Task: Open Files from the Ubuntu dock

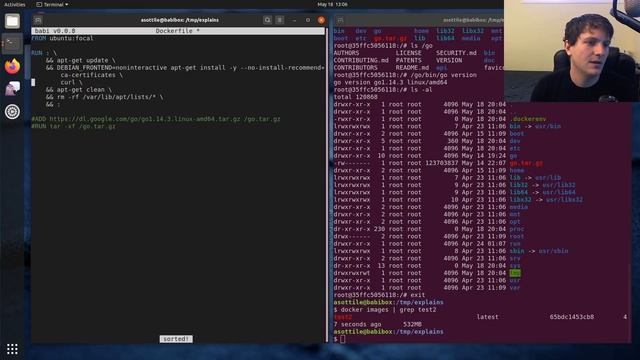Action: pyautogui.click(x=12, y=21)
